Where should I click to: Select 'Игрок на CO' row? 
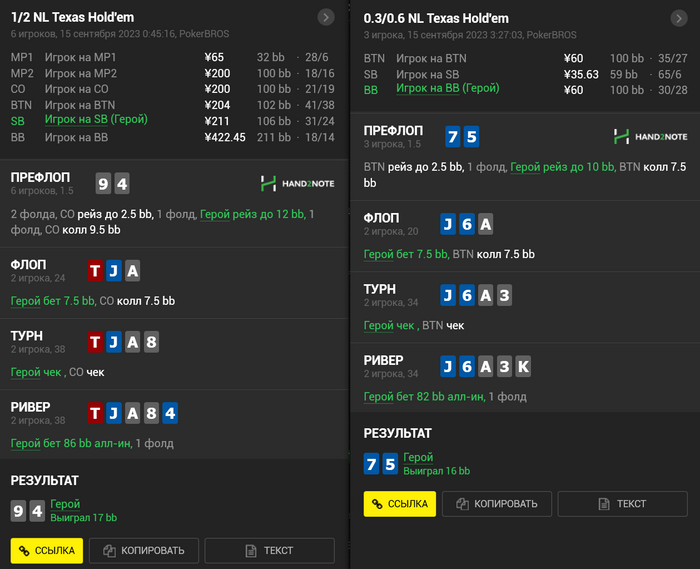173,89
